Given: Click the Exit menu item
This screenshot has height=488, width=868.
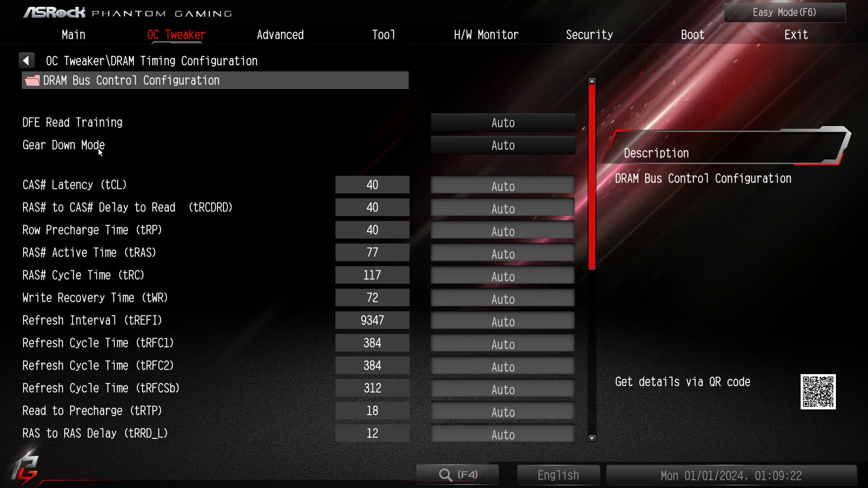Looking at the screenshot, I should pyautogui.click(x=797, y=34).
